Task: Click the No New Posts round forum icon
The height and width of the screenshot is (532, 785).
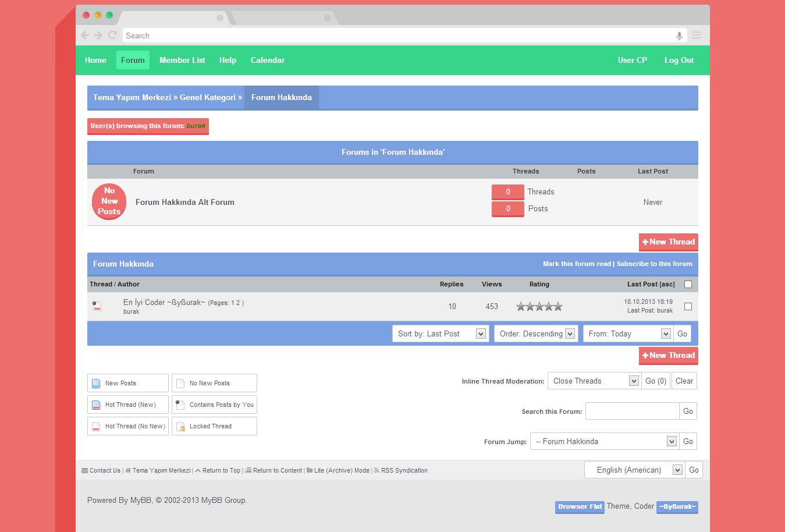Action: coord(109,201)
